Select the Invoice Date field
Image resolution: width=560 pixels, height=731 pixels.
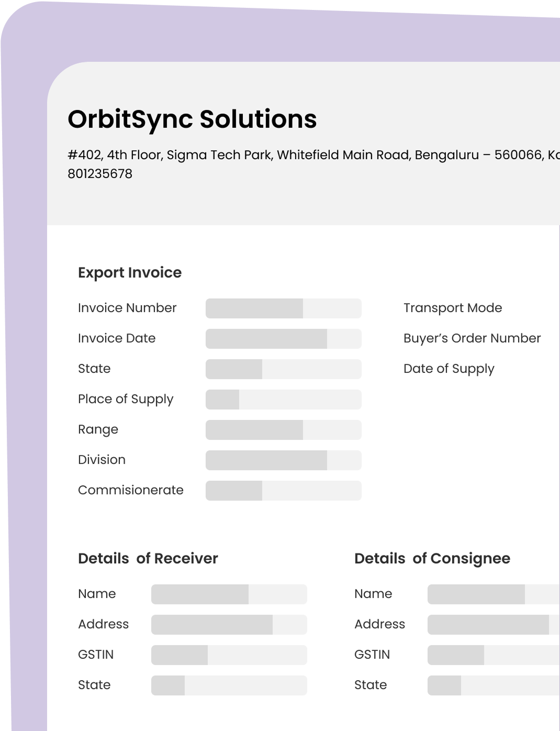[x=283, y=339]
